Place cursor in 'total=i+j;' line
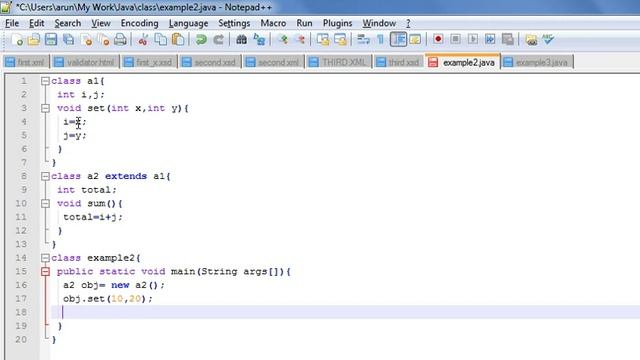Screen dimensions: 640x360 [93, 217]
